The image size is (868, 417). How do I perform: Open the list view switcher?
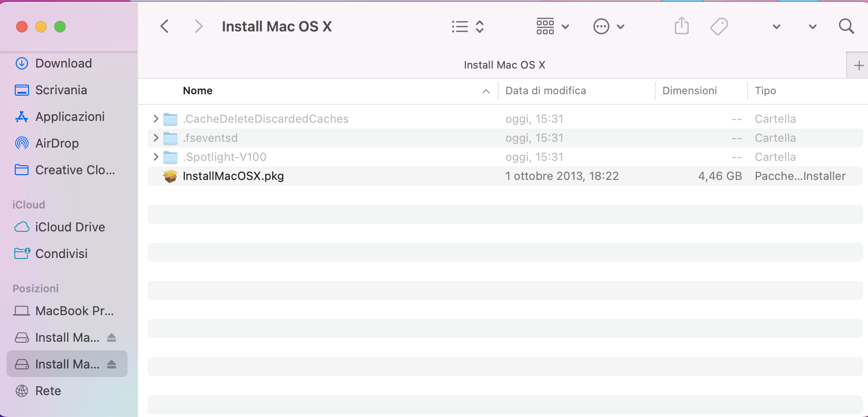pos(468,27)
